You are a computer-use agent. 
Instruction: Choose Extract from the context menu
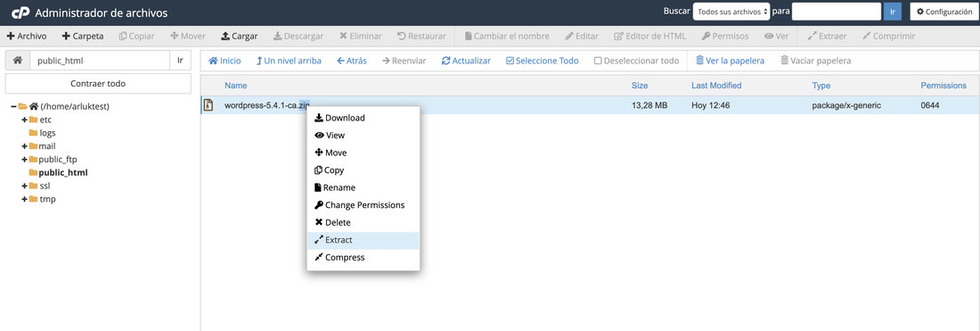pos(363,240)
